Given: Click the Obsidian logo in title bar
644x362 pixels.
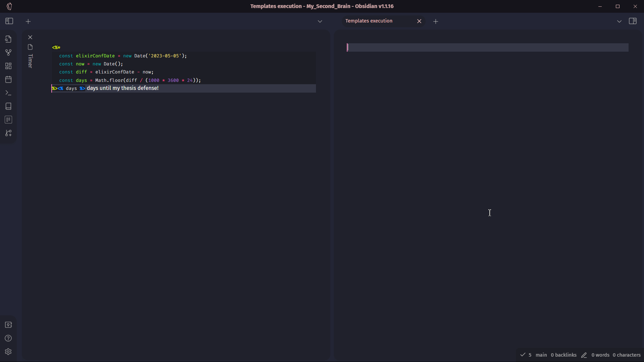Looking at the screenshot, I should pyautogui.click(x=9, y=6).
